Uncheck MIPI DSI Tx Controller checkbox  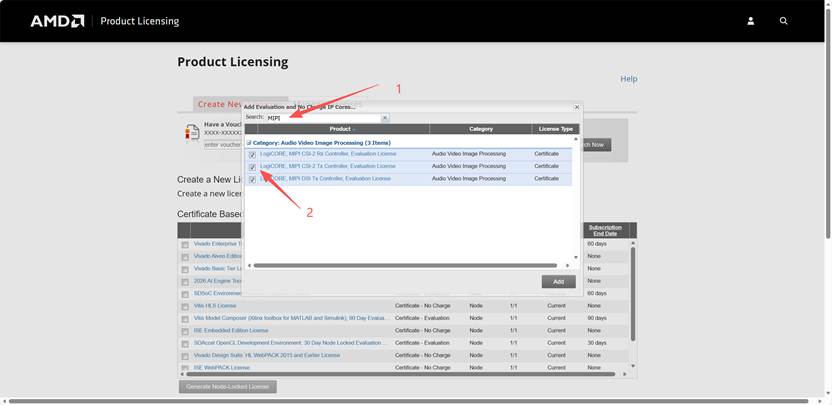tap(252, 179)
